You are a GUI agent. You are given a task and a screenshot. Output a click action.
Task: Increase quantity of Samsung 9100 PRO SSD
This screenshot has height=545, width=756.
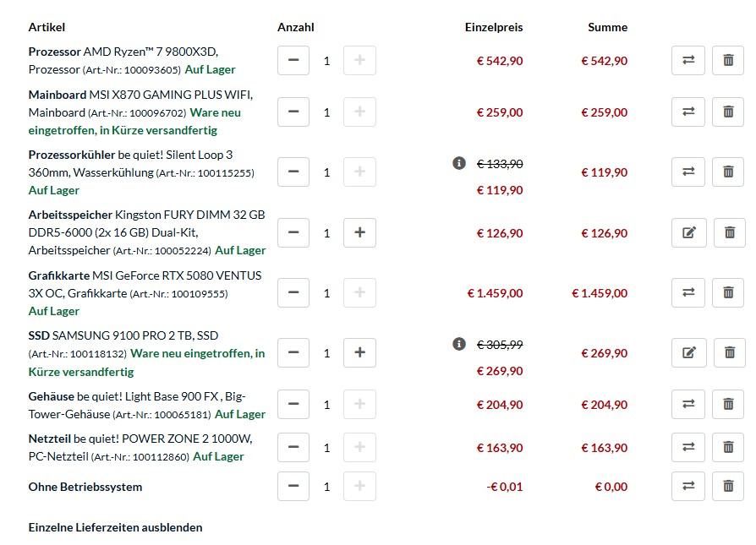(x=359, y=352)
